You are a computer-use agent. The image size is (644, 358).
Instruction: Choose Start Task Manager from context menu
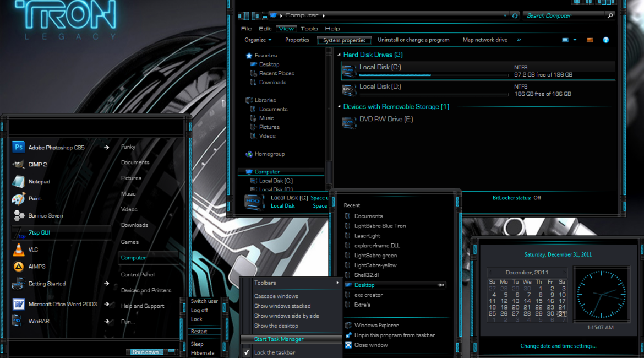pyautogui.click(x=279, y=339)
